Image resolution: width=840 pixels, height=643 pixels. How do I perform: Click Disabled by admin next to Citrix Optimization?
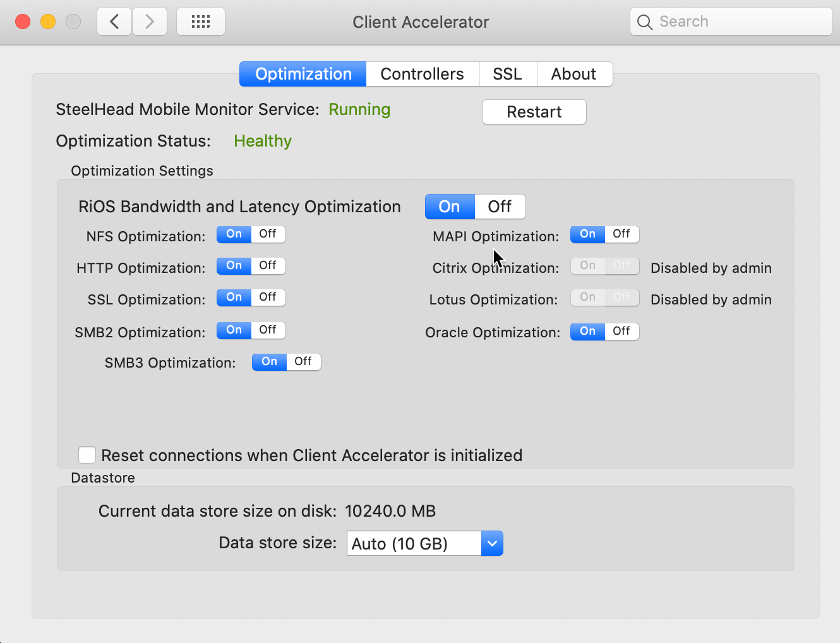711,268
